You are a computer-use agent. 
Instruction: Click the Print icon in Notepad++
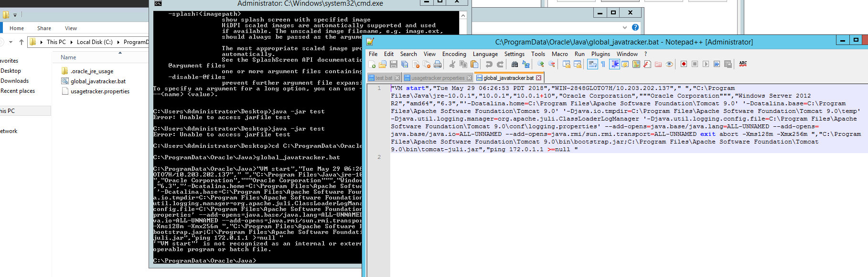tap(438, 64)
